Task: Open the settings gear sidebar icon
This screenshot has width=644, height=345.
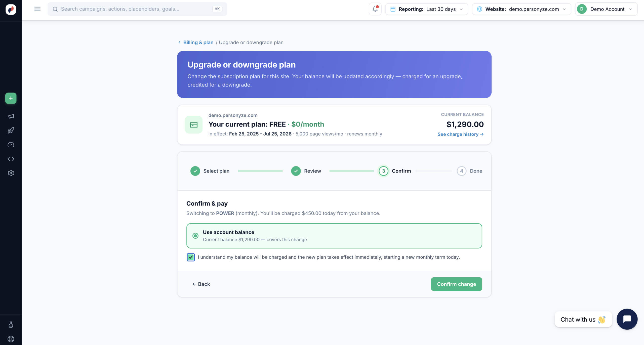Action: (x=11, y=173)
